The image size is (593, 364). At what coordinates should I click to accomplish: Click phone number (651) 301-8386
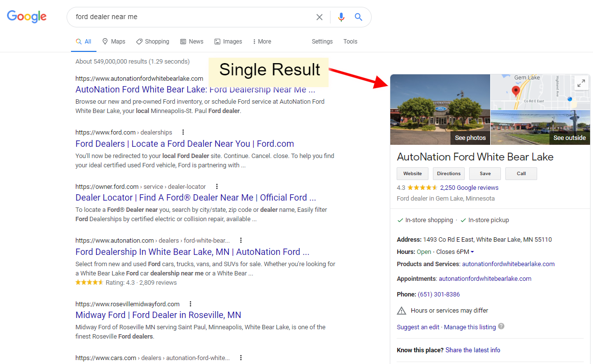click(x=439, y=295)
